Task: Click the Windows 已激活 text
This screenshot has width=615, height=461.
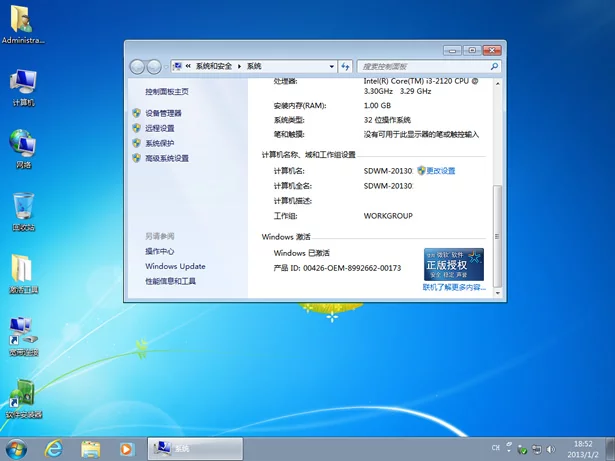Action: click(x=301, y=253)
